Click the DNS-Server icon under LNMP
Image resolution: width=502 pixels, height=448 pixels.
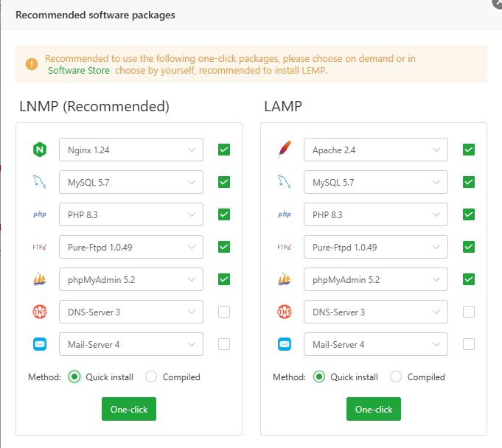[x=40, y=312]
